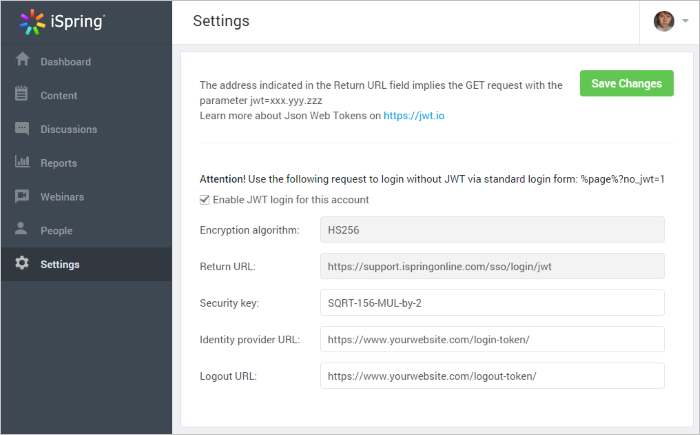This screenshot has width=700, height=435.
Task: Click the Settings gear icon
Action: [22, 264]
